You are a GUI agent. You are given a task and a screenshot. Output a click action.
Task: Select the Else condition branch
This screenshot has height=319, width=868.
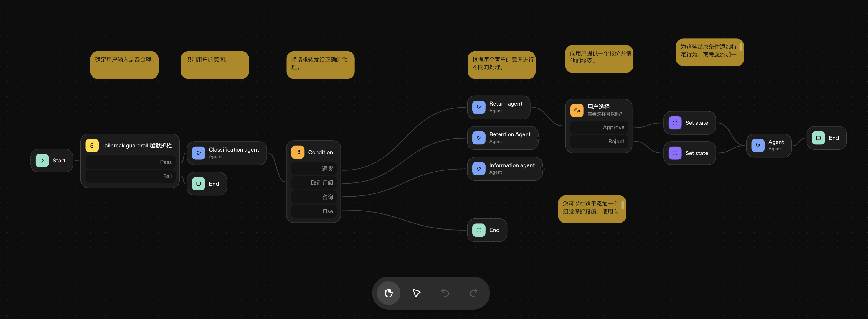tap(314, 211)
